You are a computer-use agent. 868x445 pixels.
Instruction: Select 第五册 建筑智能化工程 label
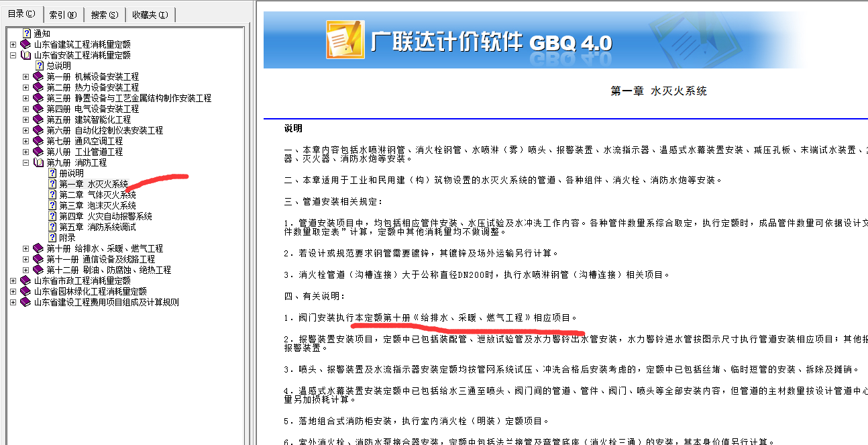(89, 119)
